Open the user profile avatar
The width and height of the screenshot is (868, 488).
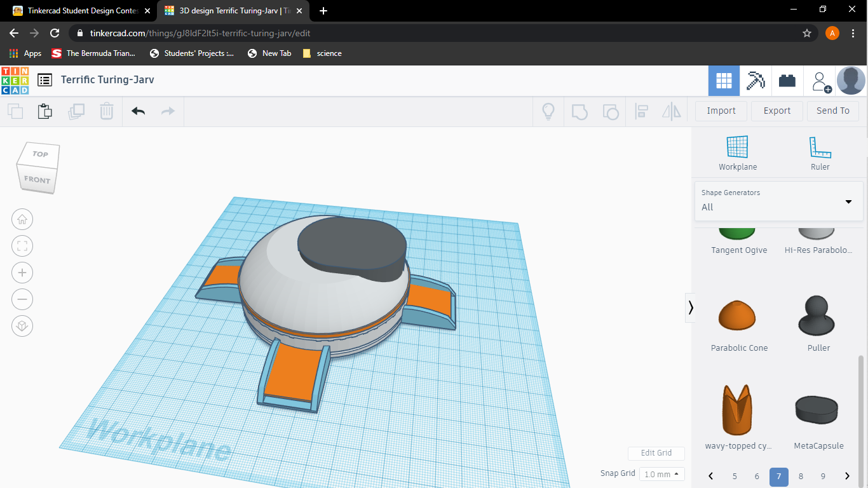point(851,81)
